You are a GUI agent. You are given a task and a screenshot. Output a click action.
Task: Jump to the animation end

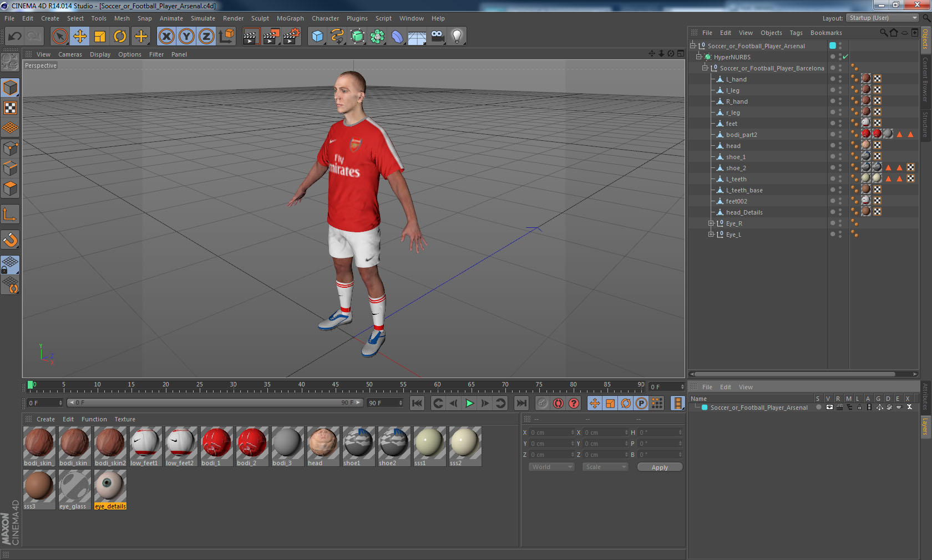click(521, 403)
